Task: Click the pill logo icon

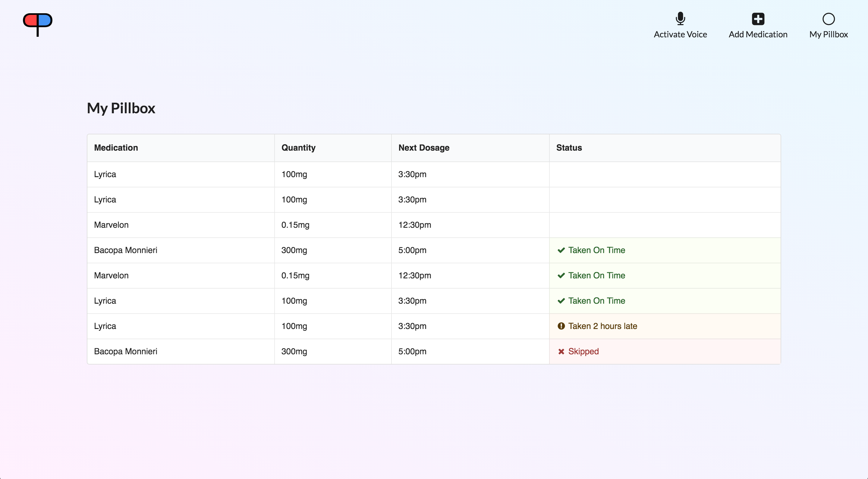Action: 37,24
